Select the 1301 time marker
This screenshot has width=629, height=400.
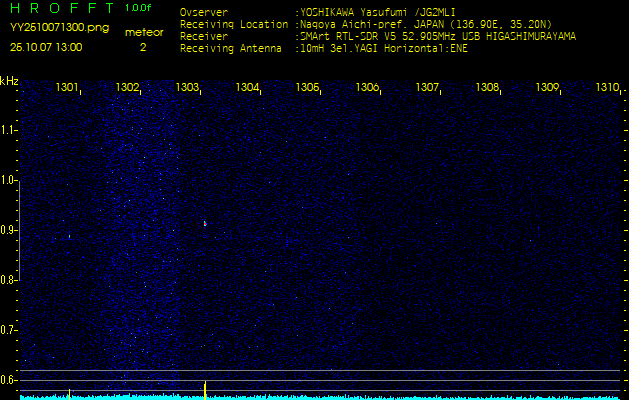68,88
